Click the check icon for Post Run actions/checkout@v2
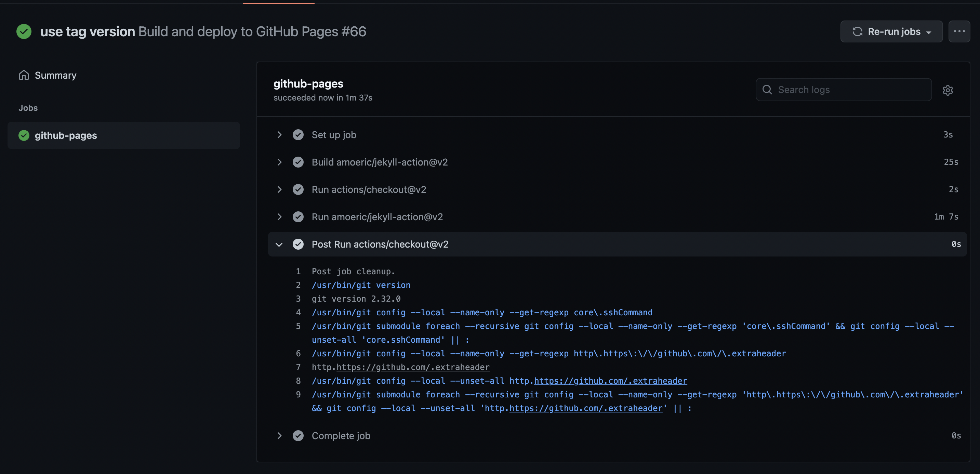The image size is (980, 474). click(x=298, y=244)
